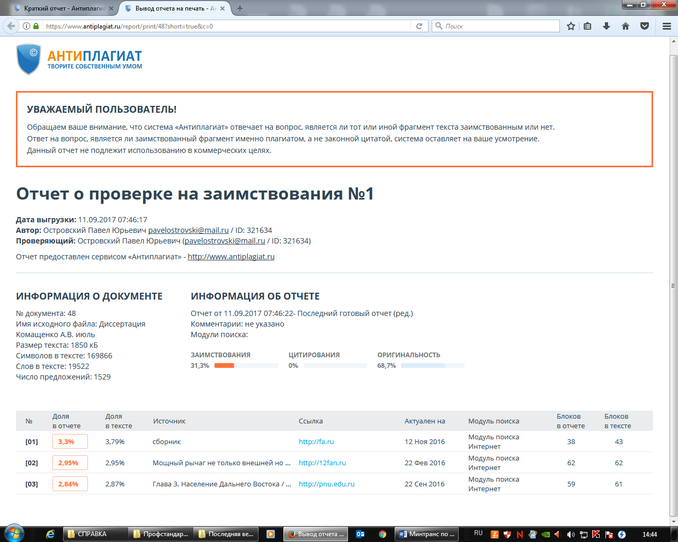Viewport: 678px width, 542px height.
Task: Switch to 'Краткий отчет - Антиплагиат' tab
Action: coord(63,8)
